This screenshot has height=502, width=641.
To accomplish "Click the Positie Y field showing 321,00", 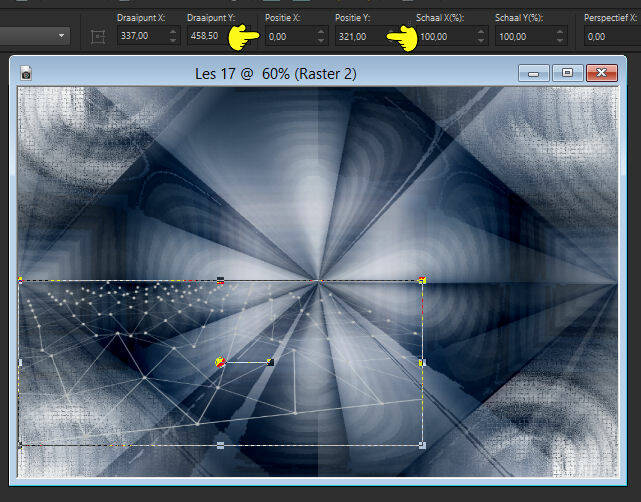I will [x=360, y=36].
